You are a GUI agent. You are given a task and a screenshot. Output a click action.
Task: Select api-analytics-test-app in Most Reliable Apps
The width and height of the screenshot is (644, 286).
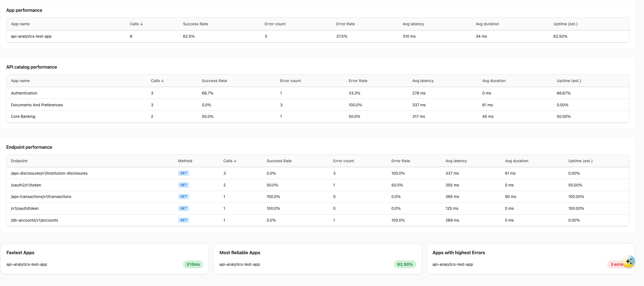[240, 264]
